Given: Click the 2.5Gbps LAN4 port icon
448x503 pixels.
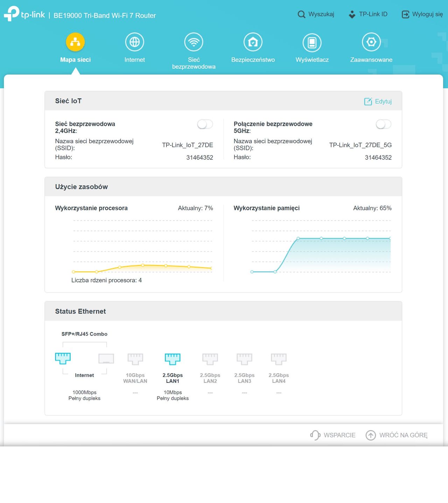Looking at the screenshot, I should pos(279,359).
